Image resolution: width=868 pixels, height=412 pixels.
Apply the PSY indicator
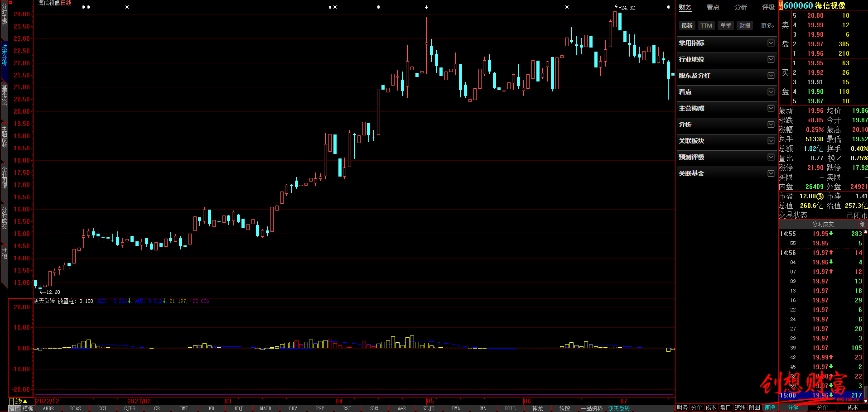(x=320, y=408)
